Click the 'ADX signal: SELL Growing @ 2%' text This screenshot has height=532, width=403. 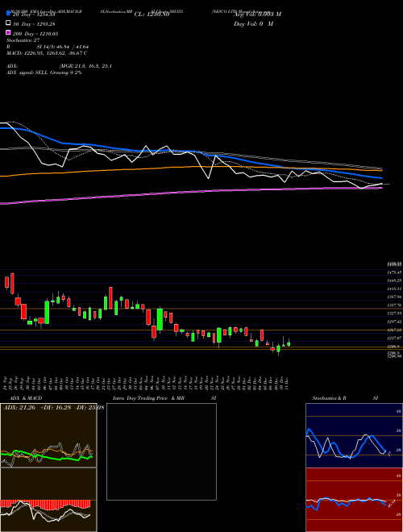pos(44,73)
